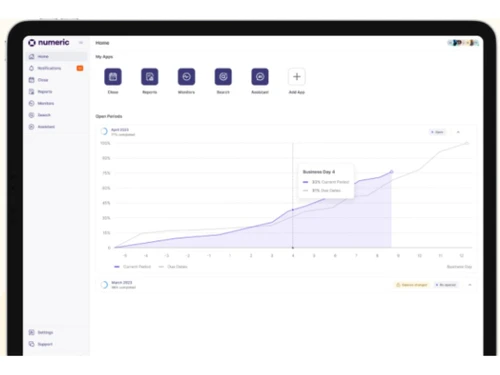Click the Re-opened status badge on March 2023
This screenshot has width=500, height=375.
click(x=446, y=285)
